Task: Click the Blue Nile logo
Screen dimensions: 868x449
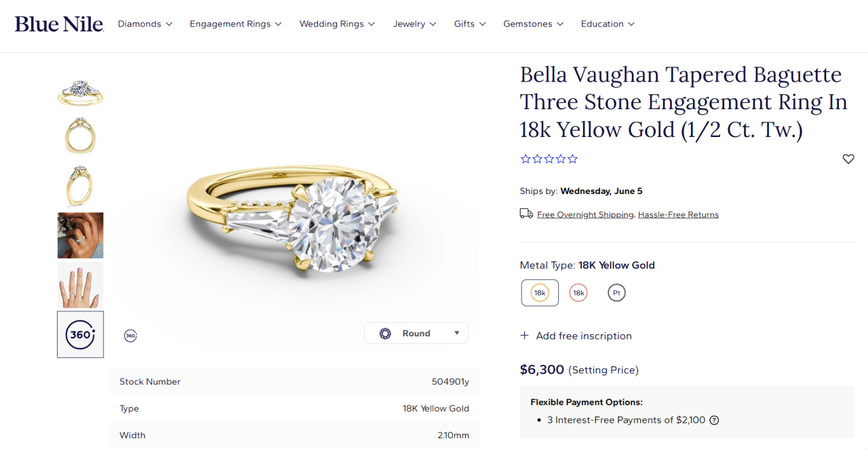Action: click(x=59, y=24)
